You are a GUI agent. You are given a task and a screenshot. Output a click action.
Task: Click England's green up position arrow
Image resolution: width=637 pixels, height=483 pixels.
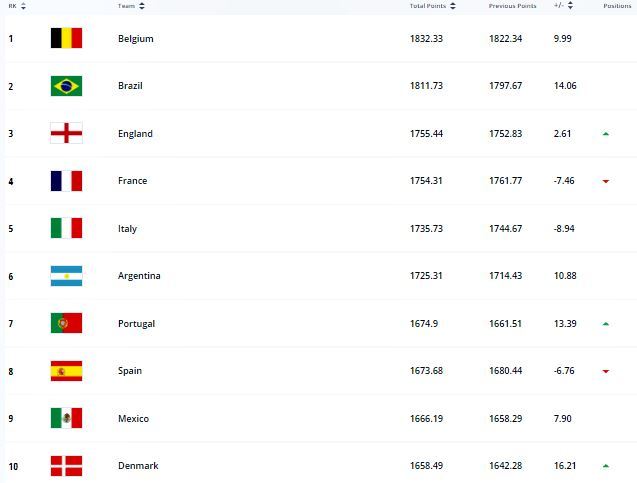[x=606, y=134]
